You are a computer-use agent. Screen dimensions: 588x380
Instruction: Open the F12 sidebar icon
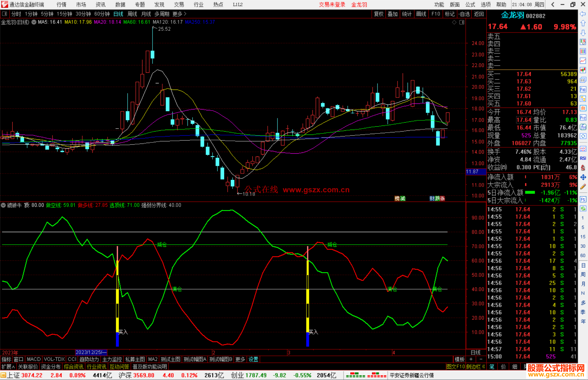[x=583, y=118]
